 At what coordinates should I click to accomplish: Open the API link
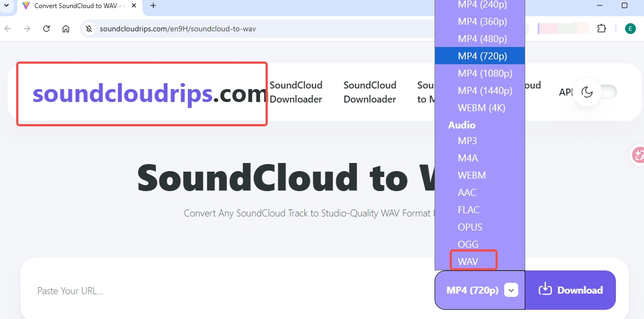(566, 92)
